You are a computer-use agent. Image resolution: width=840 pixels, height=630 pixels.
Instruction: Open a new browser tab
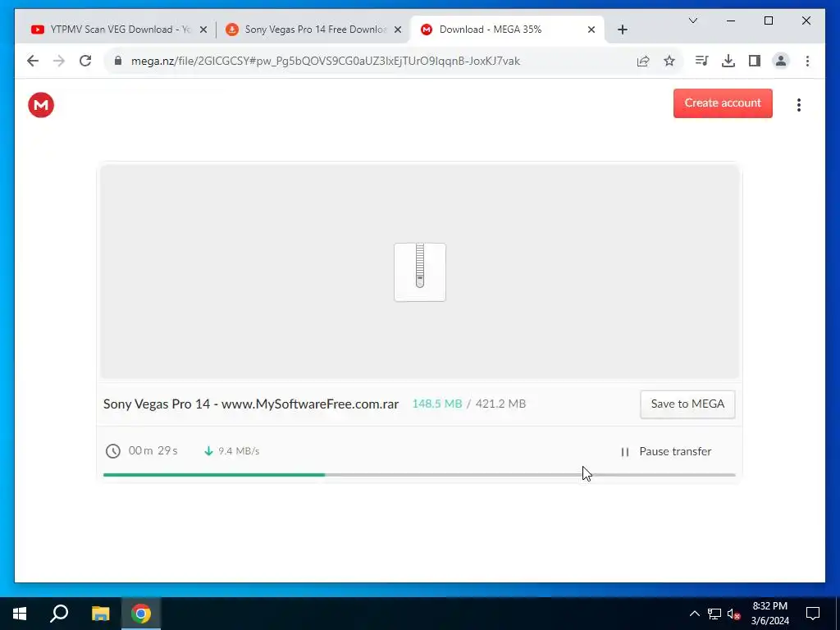click(622, 30)
